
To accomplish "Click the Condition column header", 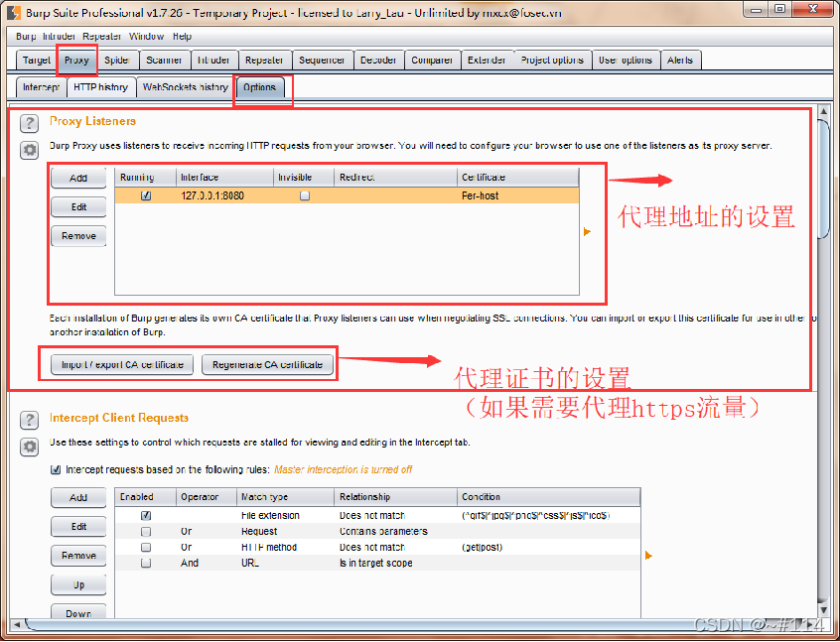I will 548,497.
